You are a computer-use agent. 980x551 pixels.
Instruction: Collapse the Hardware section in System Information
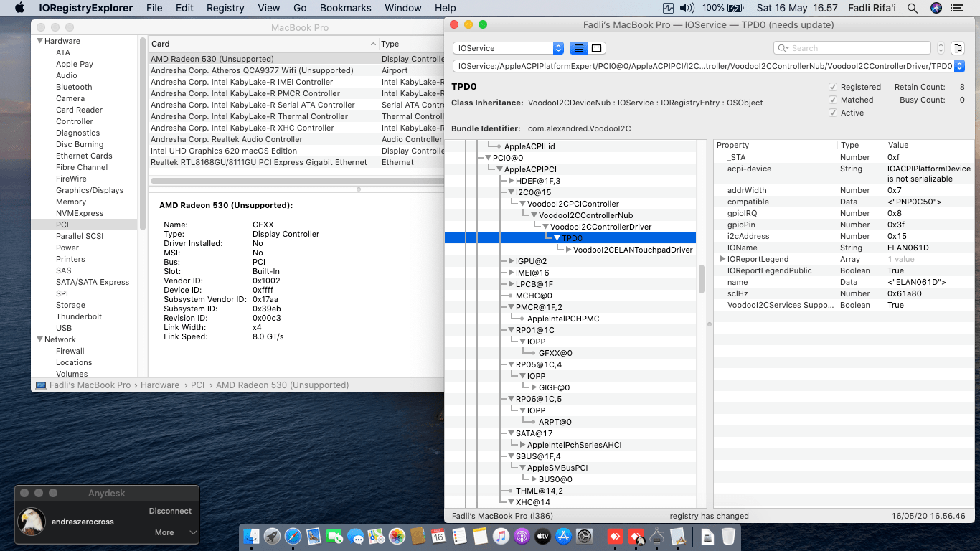(x=39, y=41)
